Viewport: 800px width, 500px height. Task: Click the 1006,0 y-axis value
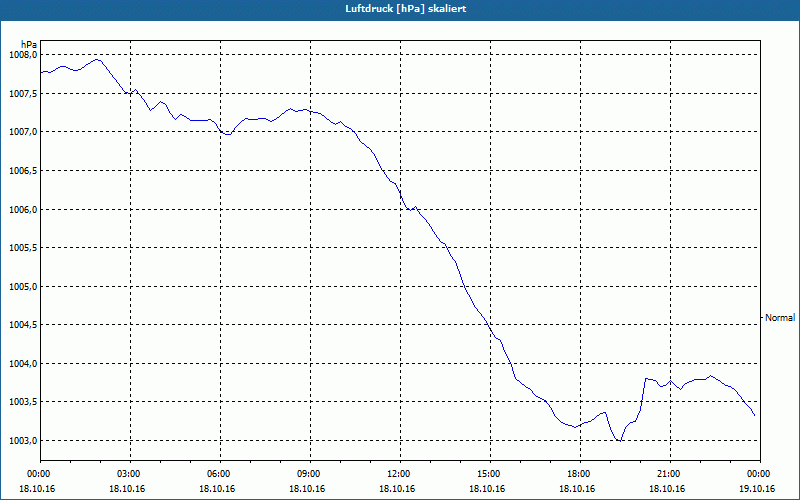point(23,210)
